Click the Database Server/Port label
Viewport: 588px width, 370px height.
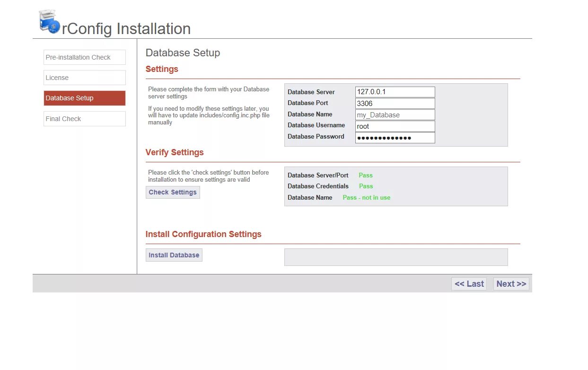pos(318,175)
